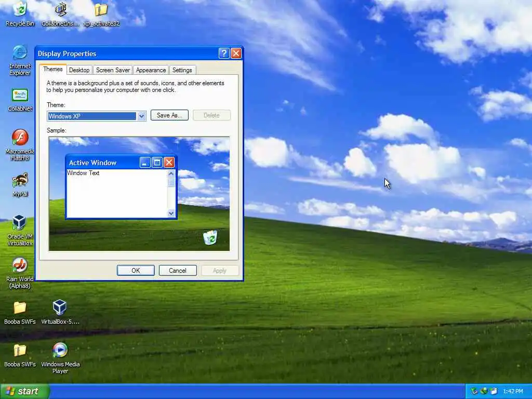Click the Save As... button
Viewport: 532px width, 399px height.
pos(169,115)
